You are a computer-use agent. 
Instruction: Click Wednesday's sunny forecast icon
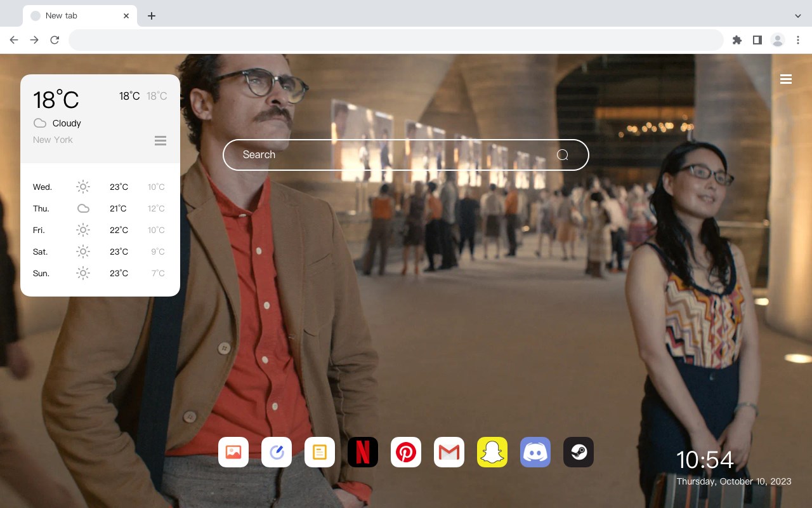pos(83,187)
